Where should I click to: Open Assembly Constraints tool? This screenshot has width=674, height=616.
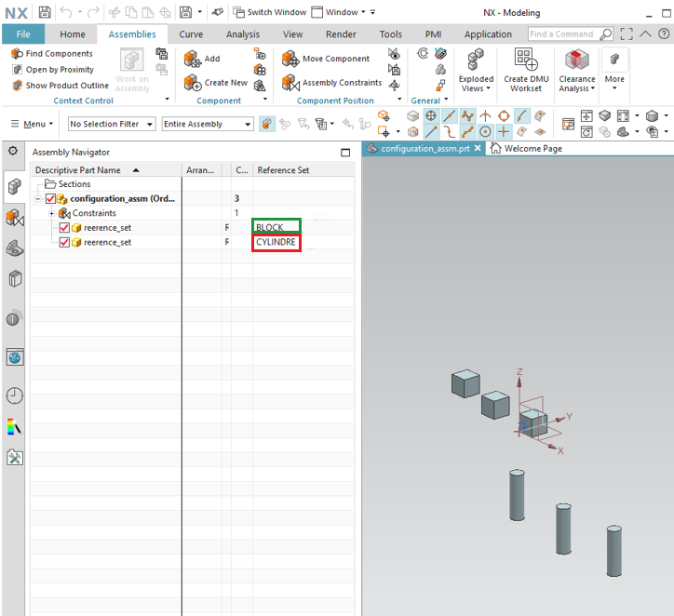pyautogui.click(x=290, y=83)
